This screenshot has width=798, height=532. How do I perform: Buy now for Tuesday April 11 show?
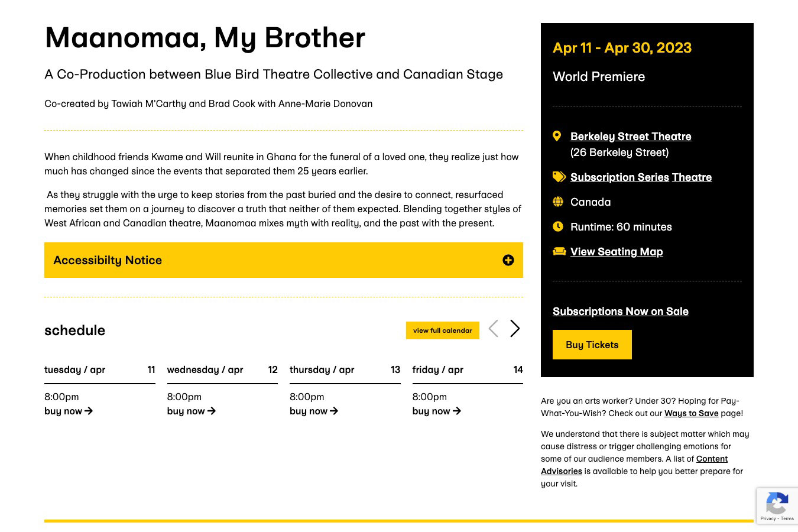tap(69, 411)
